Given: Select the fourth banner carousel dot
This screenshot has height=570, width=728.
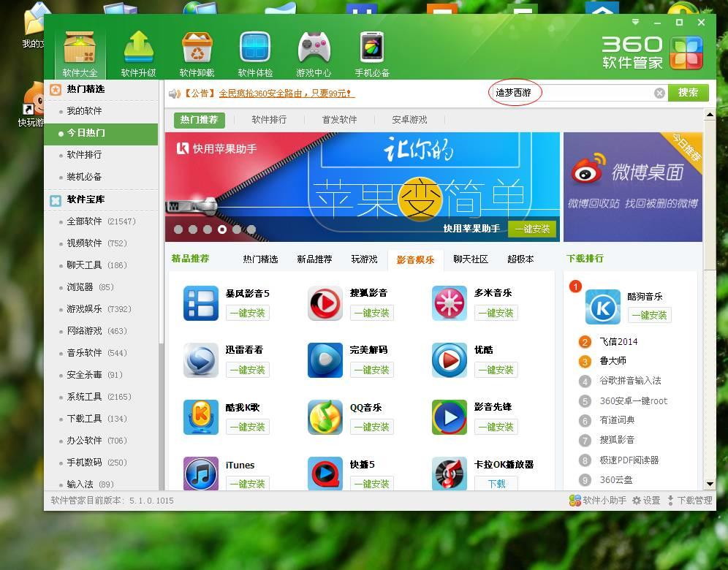Looking at the screenshot, I should pyautogui.click(x=222, y=229).
